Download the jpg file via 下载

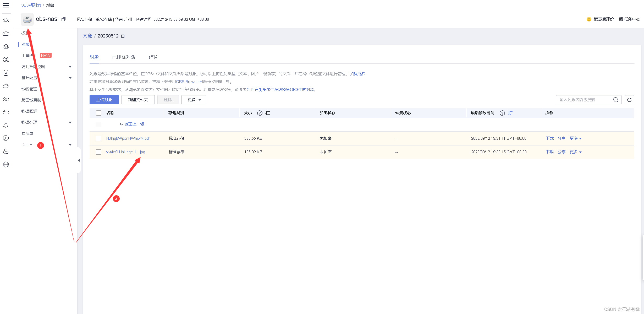[550, 152]
